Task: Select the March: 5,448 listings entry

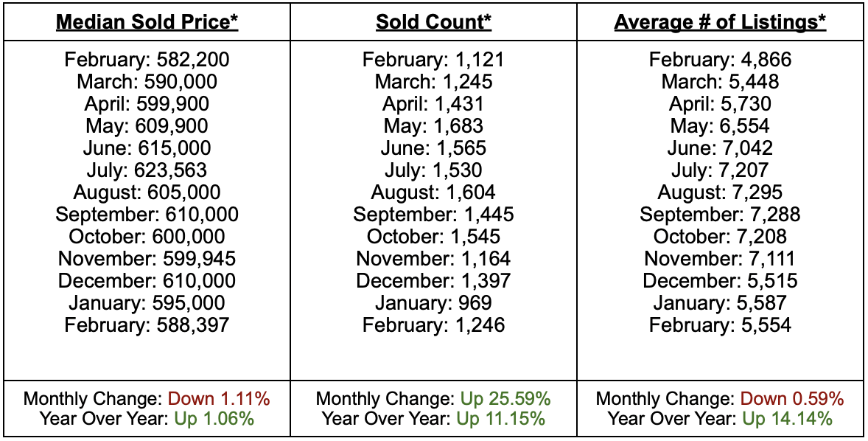Action: point(720,82)
